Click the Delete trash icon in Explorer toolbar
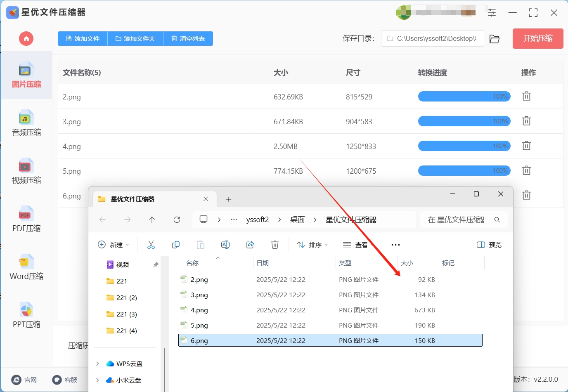Viewport: 568px width, 392px height. pos(275,245)
